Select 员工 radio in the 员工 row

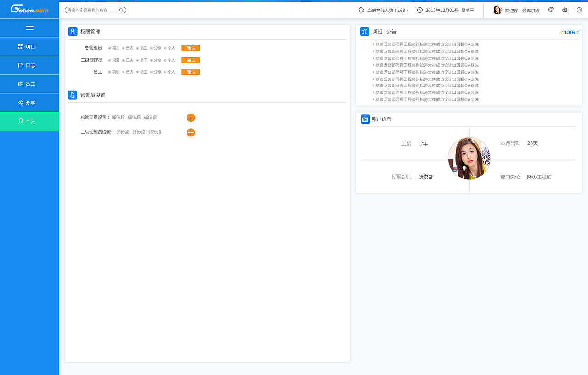click(137, 72)
